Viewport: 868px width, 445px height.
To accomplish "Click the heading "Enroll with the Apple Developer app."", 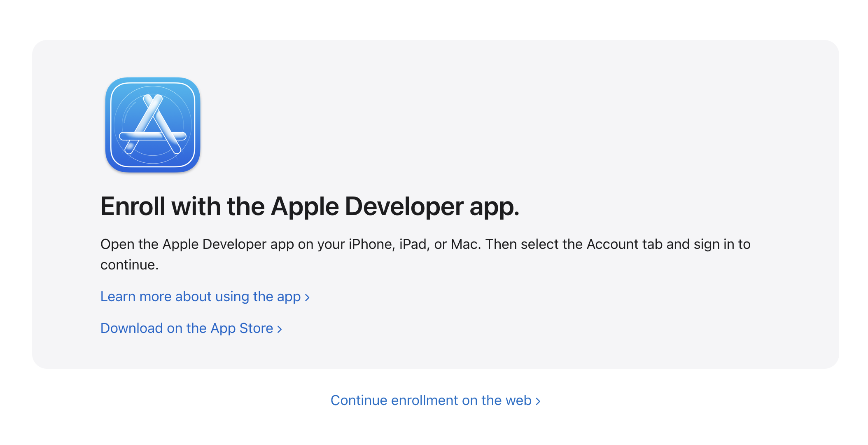I will coord(310,206).
